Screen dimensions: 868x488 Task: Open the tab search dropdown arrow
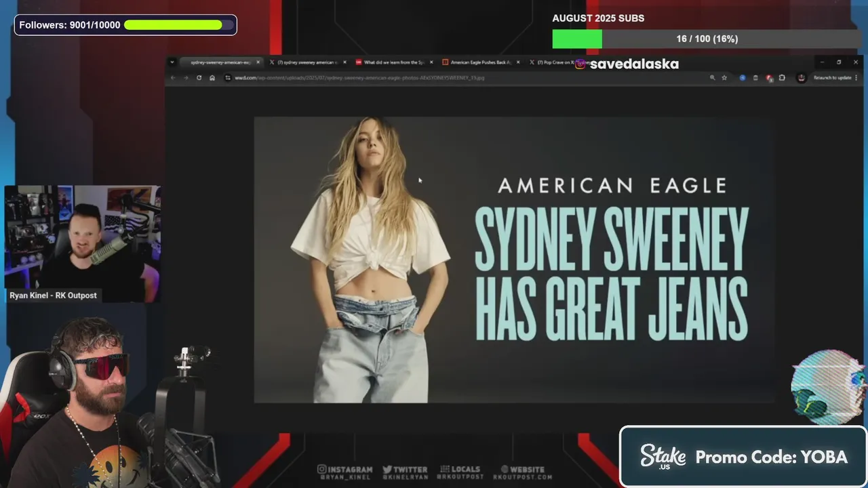pyautogui.click(x=172, y=62)
